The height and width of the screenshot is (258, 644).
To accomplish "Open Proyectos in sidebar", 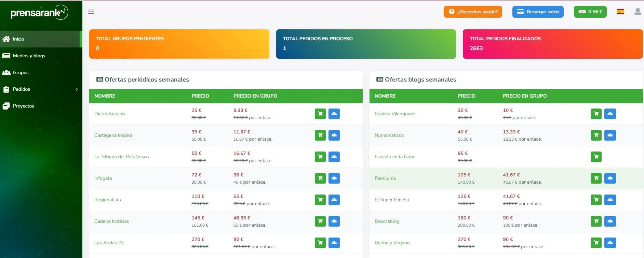I will (x=41, y=106).
